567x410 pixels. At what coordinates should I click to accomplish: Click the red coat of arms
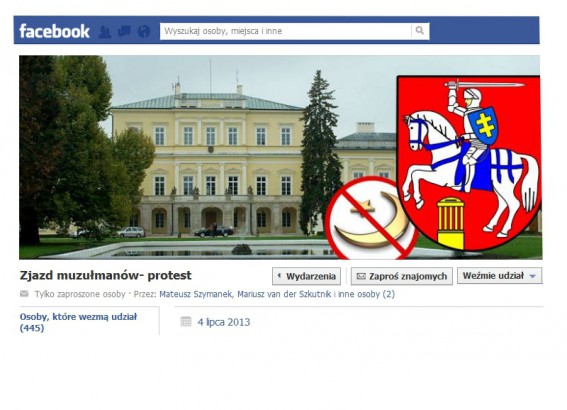tap(469, 163)
